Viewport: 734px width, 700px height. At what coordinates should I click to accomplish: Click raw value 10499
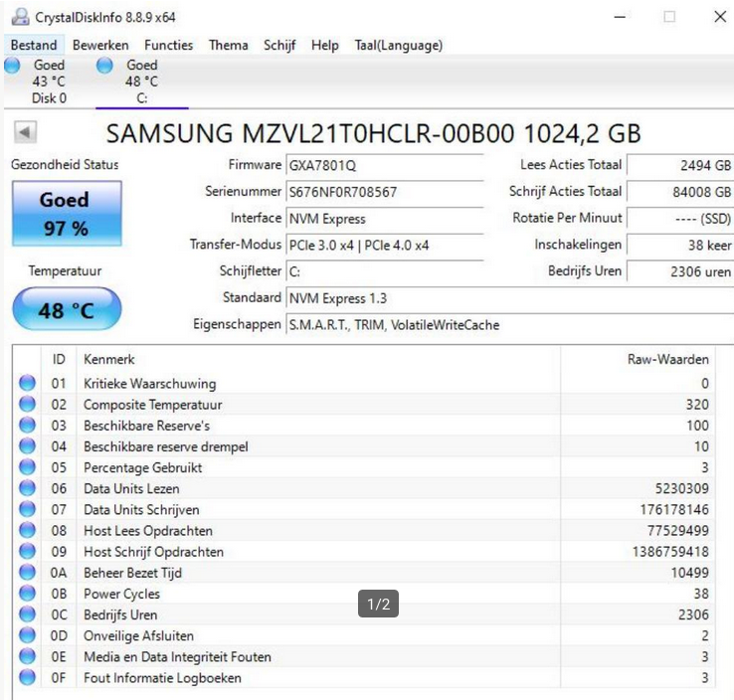pos(690,573)
